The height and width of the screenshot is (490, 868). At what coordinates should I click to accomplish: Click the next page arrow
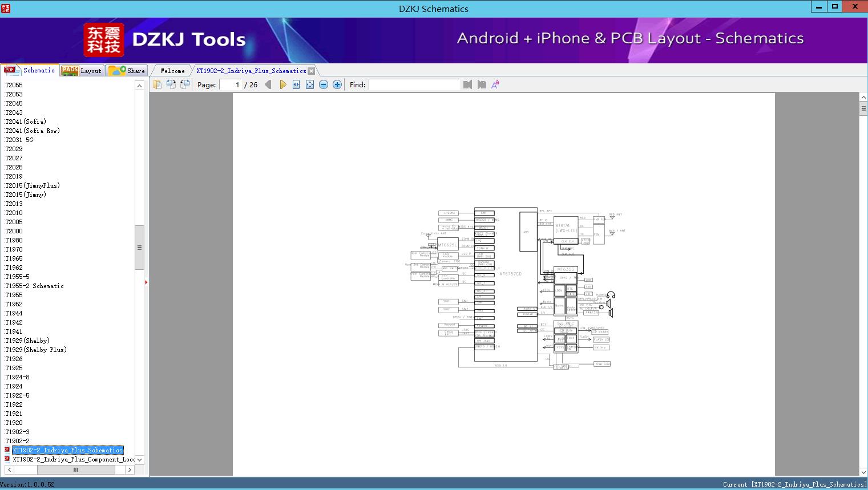coord(282,84)
